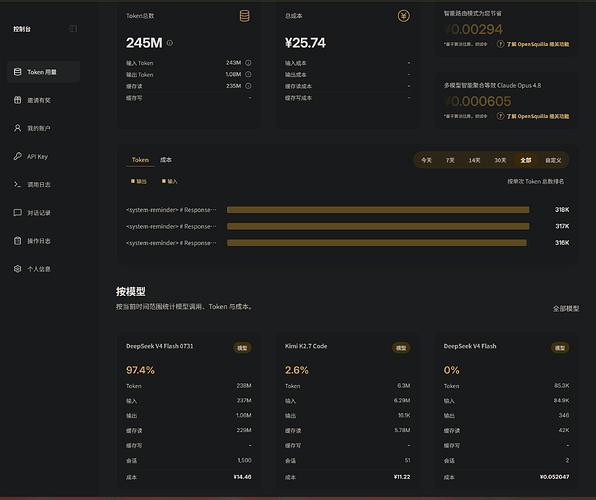The height and width of the screenshot is (500, 596).
Task: Select the 30天 time range
Action: (500, 160)
